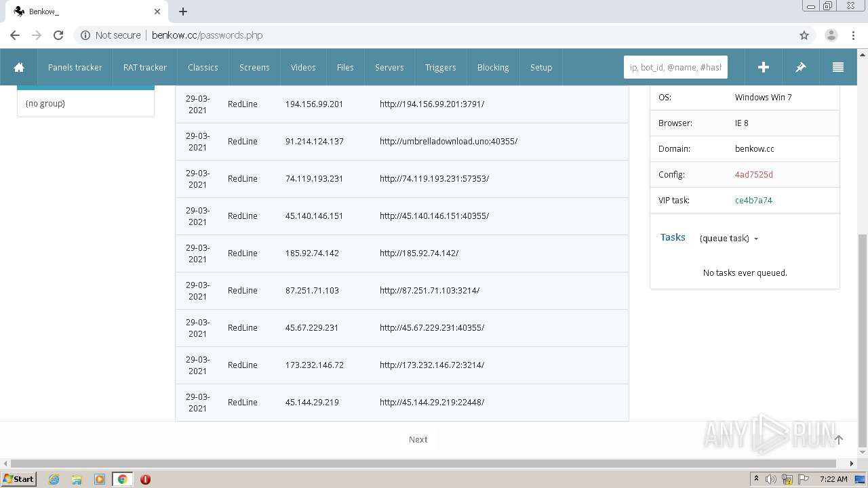868x488 pixels.
Task: Open Files menu item
Action: click(x=345, y=67)
